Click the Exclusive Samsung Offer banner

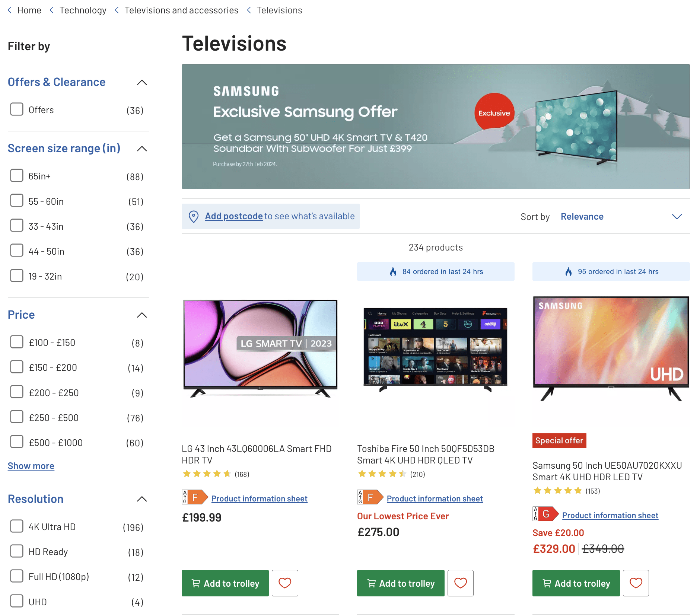coord(436,127)
